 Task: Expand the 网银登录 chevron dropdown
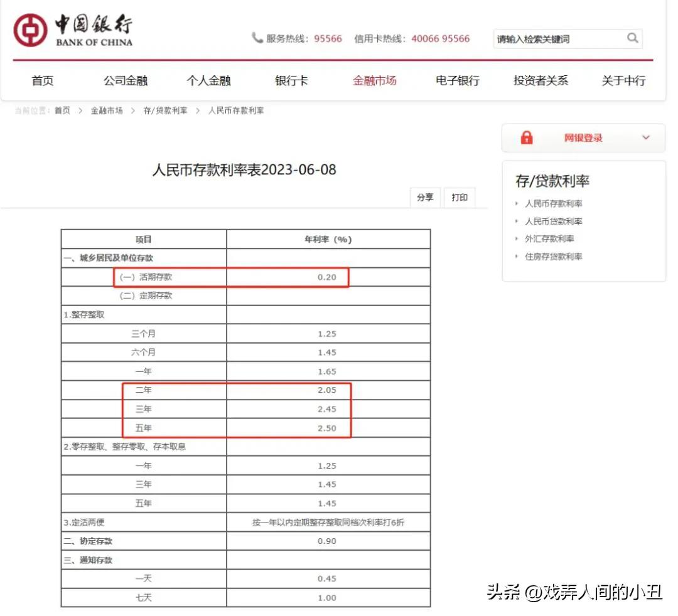pos(646,137)
